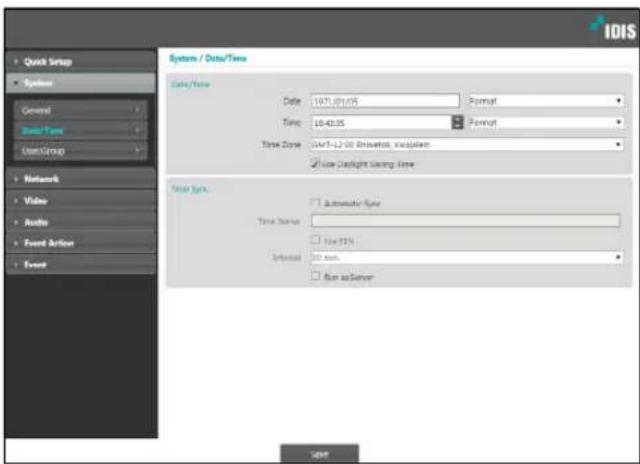Click the System / Date/Time breadcrumb heading

(x=208, y=58)
